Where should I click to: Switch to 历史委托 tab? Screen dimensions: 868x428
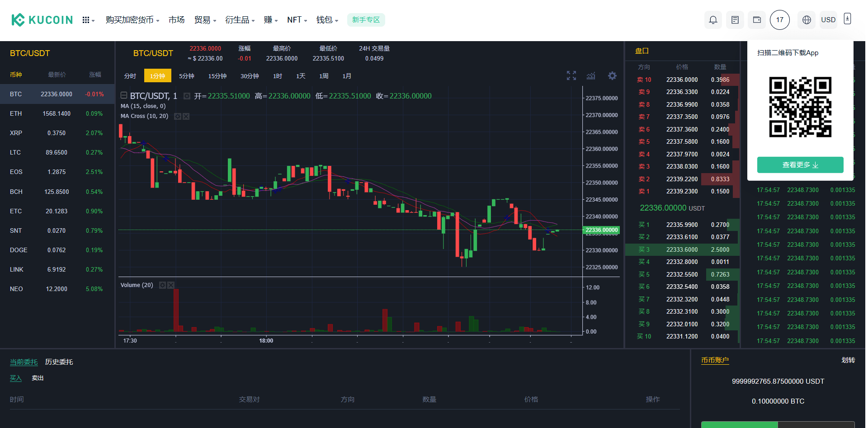(x=59, y=362)
